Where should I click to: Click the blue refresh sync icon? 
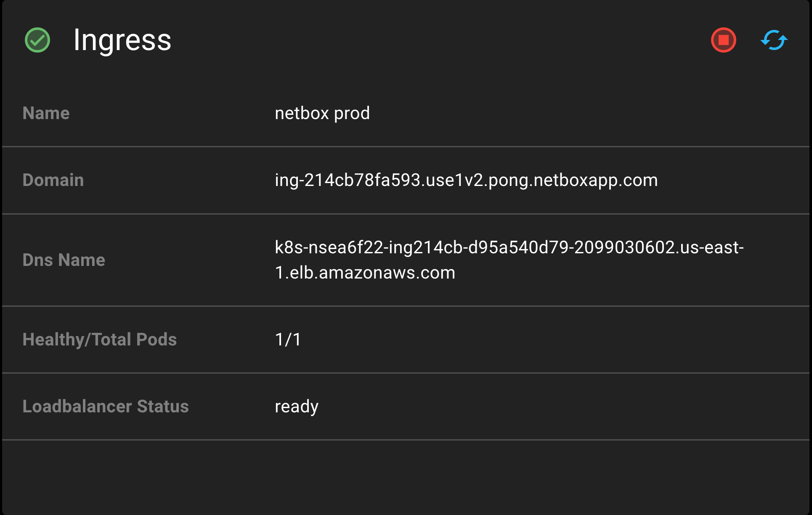[774, 40]
